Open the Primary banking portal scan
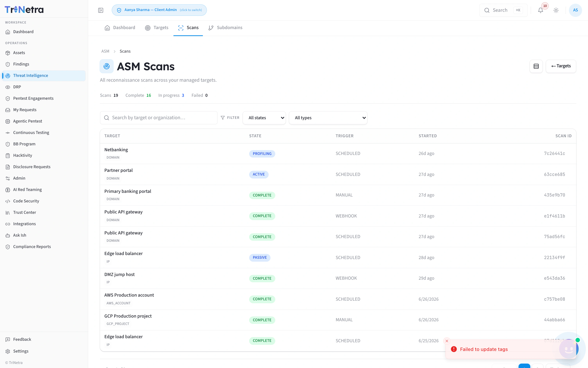Image resolution: width=588 pixels, height=368 pixels. pyautogui.click(x=338, y=195)
